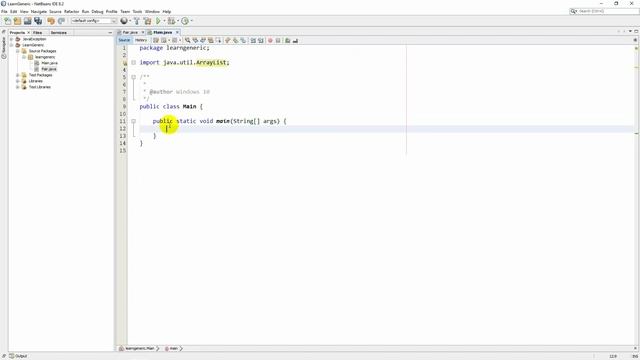Open the default config combo box
The height and width of the screenshot is (360, 640).
click(x=94, y=21)
